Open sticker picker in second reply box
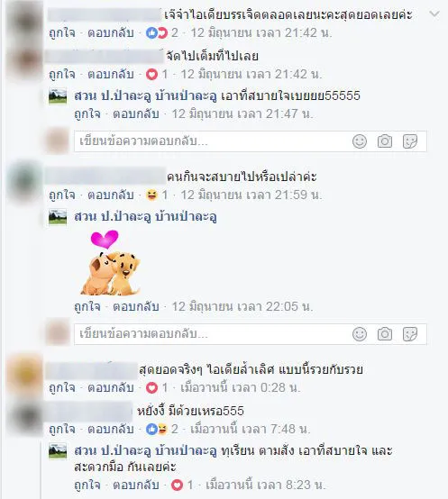The width and height of the screenshot is (448, 499). point(410,334)
